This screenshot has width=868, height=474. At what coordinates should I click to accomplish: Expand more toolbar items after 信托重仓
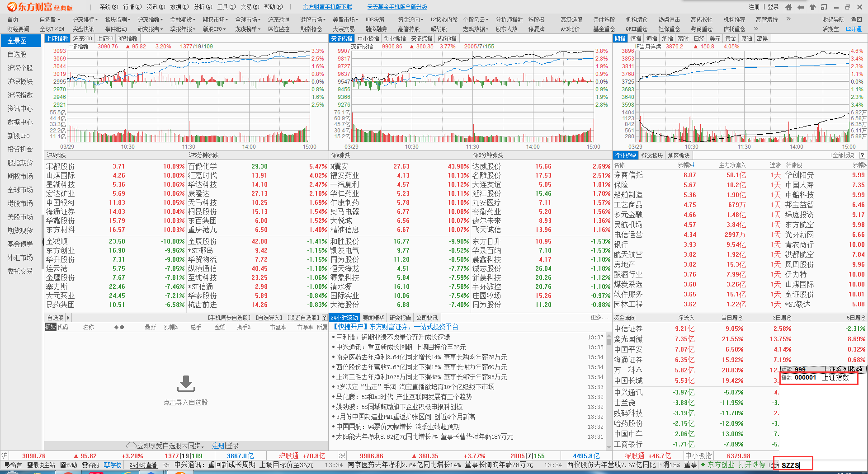756,28
